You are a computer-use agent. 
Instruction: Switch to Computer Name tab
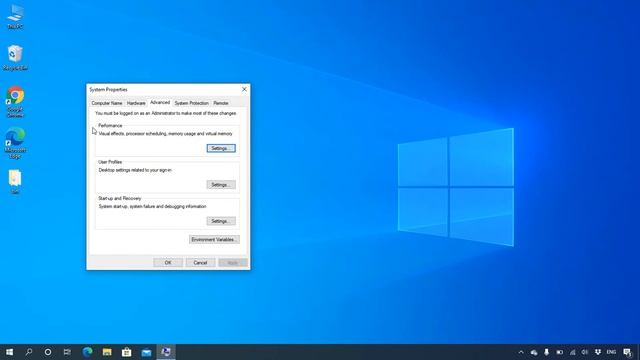click(x=107, y=103)
